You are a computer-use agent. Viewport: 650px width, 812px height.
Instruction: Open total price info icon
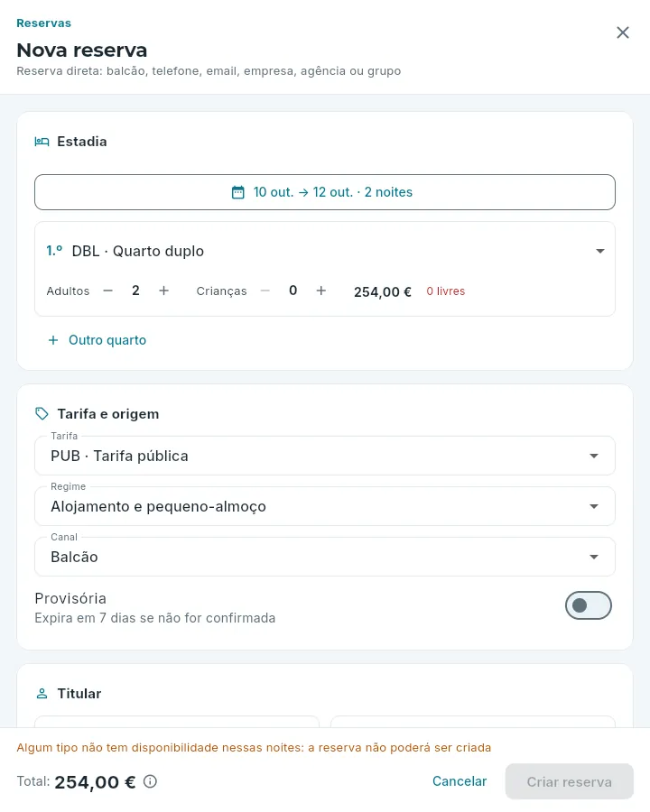(150, 781)
